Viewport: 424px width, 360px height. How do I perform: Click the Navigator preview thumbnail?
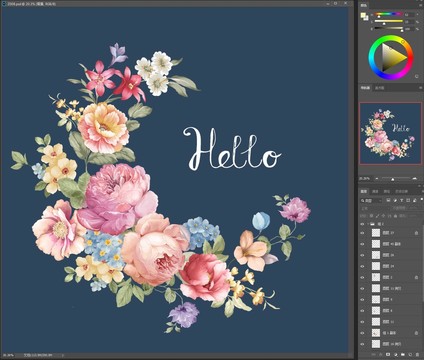pos(390,133)
